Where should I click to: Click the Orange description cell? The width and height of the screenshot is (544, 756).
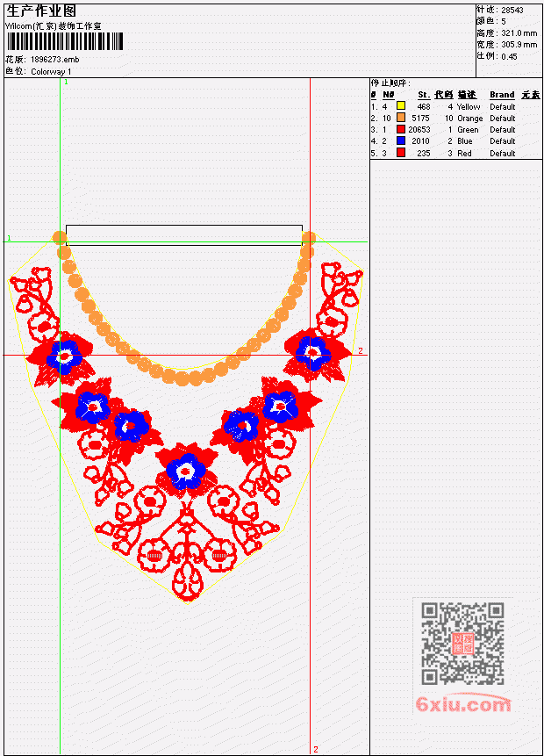[469, 119]
